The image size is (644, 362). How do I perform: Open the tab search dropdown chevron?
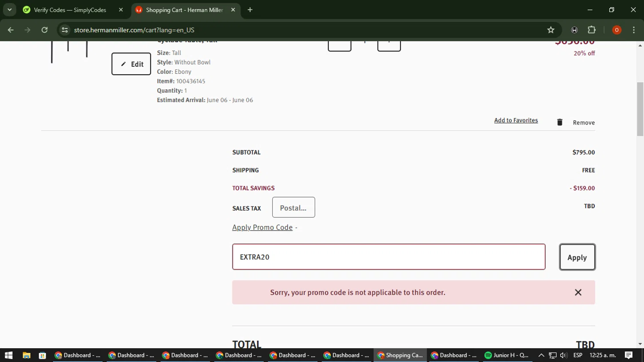[x=9, y=9]
